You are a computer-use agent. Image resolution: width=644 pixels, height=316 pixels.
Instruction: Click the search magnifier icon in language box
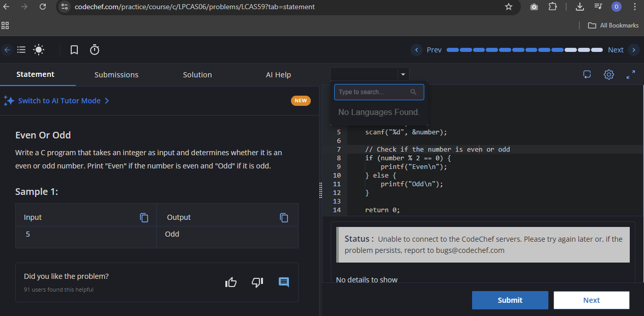pos(413,92)
